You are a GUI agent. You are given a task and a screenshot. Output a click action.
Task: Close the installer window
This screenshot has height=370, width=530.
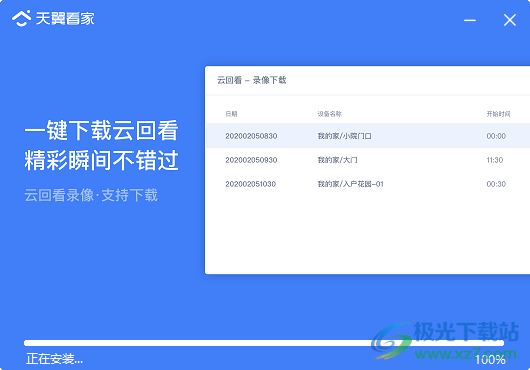509,20
